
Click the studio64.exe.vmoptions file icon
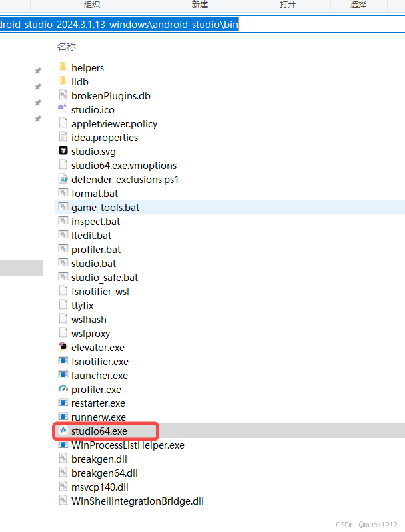point(63,164)
